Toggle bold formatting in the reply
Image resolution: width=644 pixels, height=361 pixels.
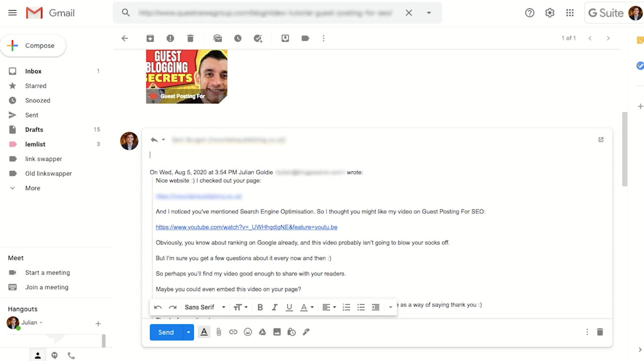point(260,307)
